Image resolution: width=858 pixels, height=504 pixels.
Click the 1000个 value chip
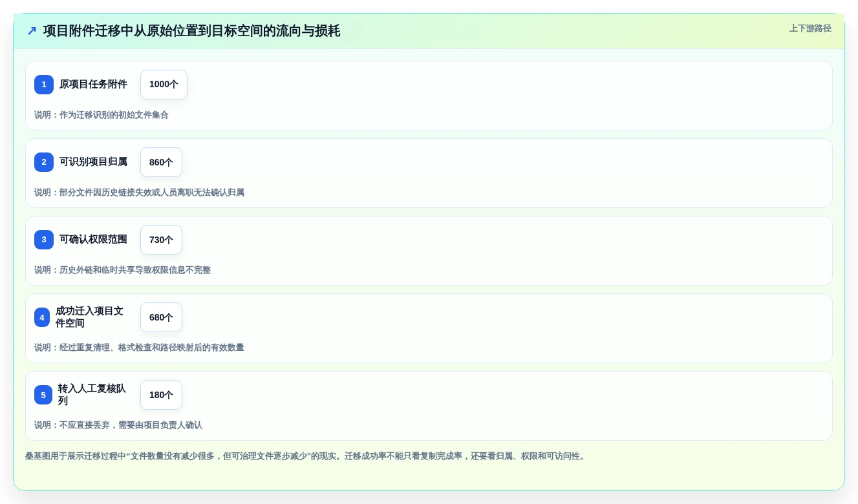click(x=164, y=85)
